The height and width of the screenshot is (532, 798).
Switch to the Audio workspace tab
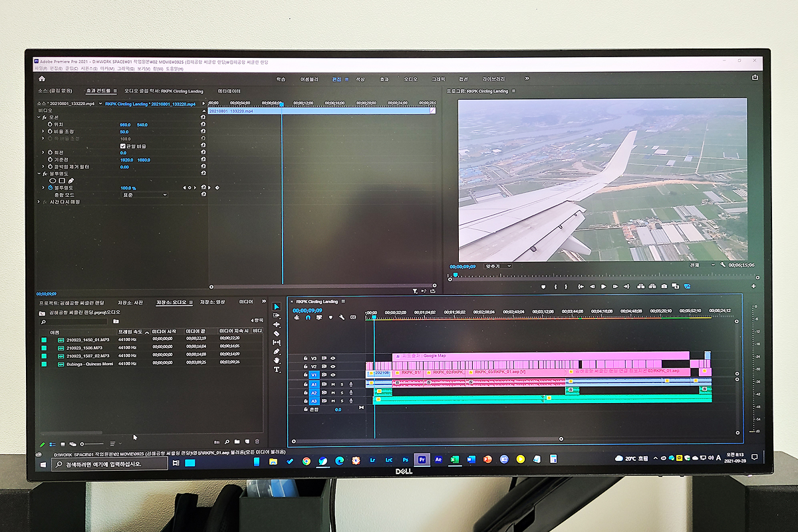[x=411, y=79]
